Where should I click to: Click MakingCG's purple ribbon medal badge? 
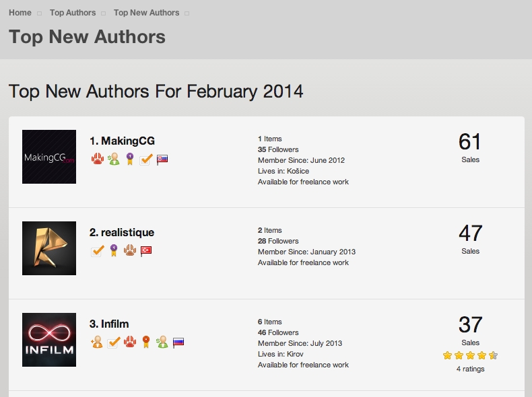tap(129, 159)
